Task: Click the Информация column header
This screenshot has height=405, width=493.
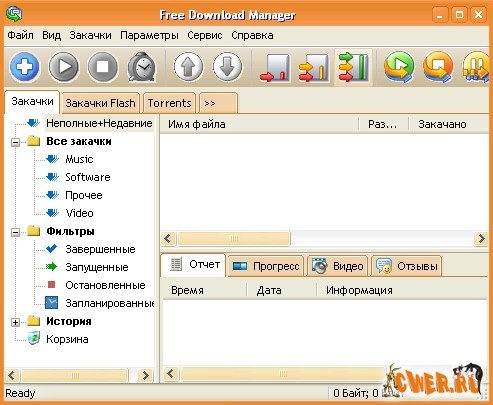Action: (402, 290)
